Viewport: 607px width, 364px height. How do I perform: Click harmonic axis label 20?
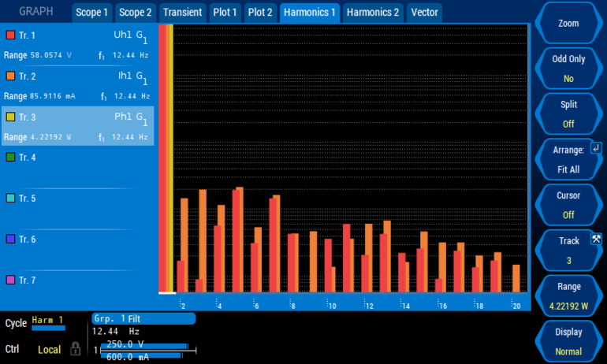[516, 306]
